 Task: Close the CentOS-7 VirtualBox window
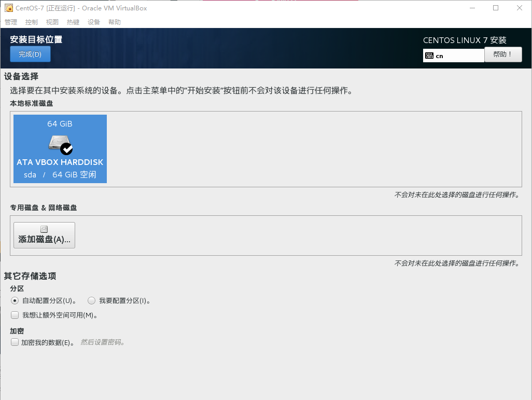(520, 8)
